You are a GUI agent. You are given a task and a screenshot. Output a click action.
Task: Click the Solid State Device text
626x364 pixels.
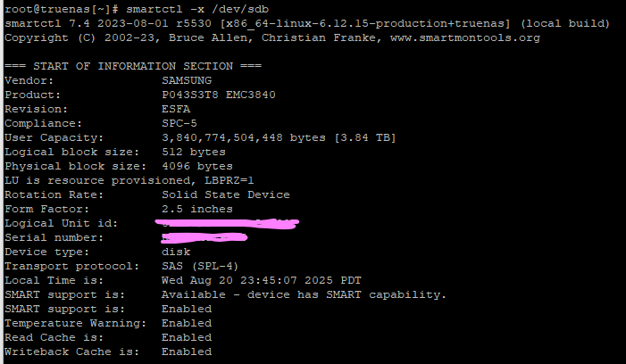(x=226, y=195)
